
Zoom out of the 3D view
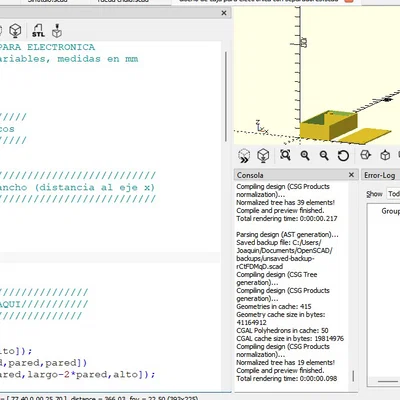[x=324, y=155]
